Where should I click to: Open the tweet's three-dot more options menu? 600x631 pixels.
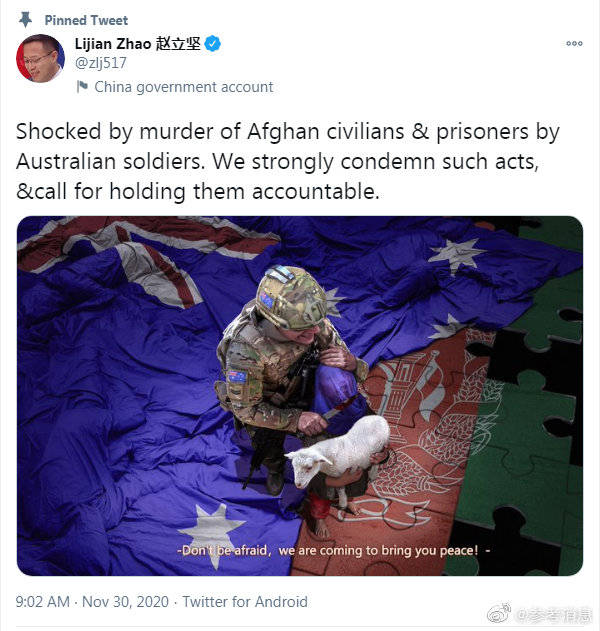[574, 43]
